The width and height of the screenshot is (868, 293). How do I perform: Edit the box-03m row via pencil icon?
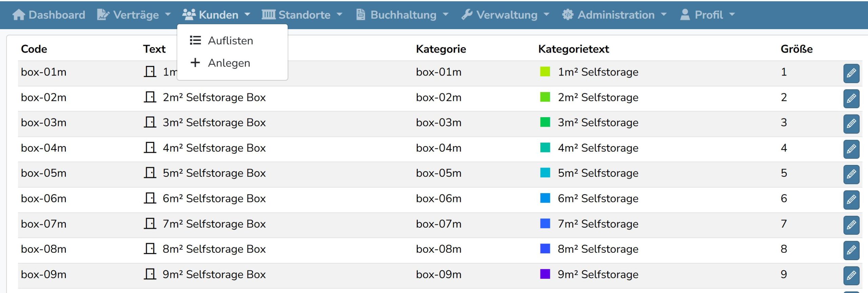(851, 124)
